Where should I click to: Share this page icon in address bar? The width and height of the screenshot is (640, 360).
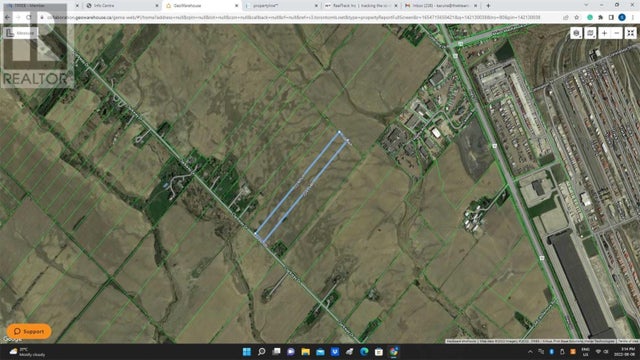[x=566, y=18]
